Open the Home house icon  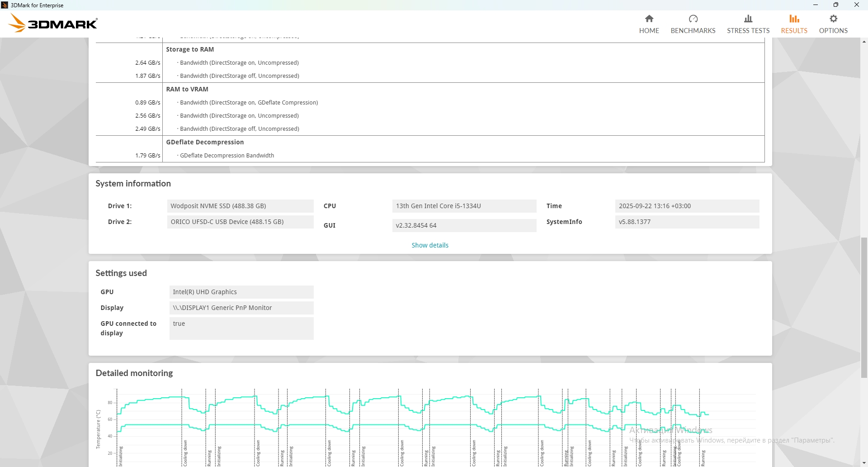tap(649, 19)
